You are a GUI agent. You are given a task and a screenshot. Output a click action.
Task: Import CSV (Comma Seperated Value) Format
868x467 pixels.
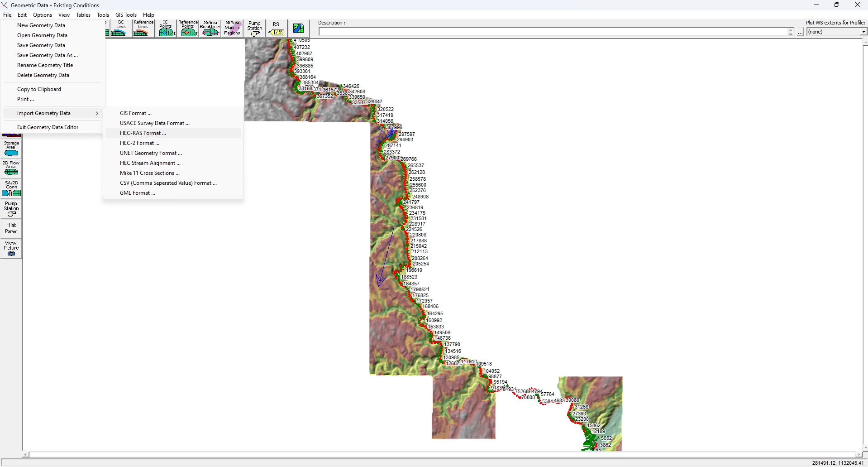tap(173, 183)
